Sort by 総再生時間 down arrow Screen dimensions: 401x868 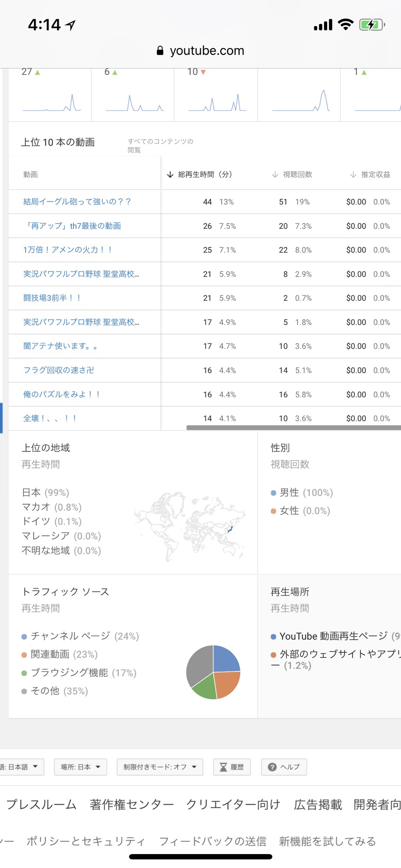click(x=170, y=174)
